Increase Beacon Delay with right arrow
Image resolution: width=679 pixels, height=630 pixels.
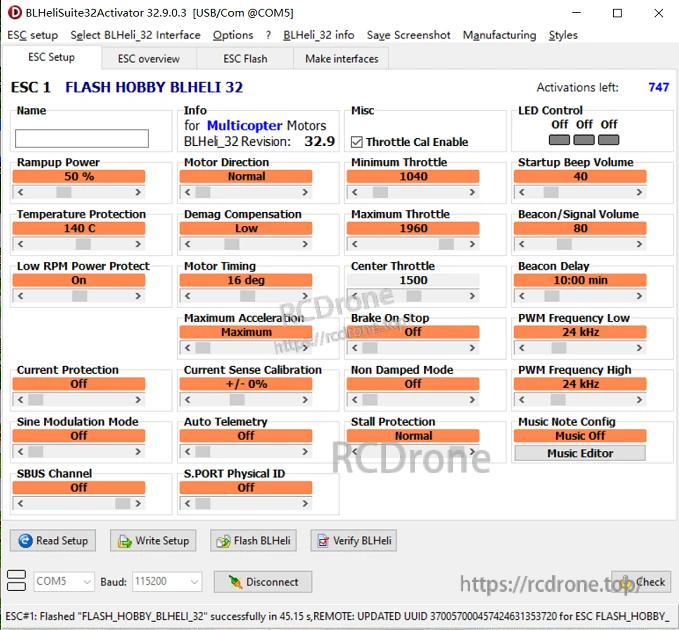(x=640, y=296)
